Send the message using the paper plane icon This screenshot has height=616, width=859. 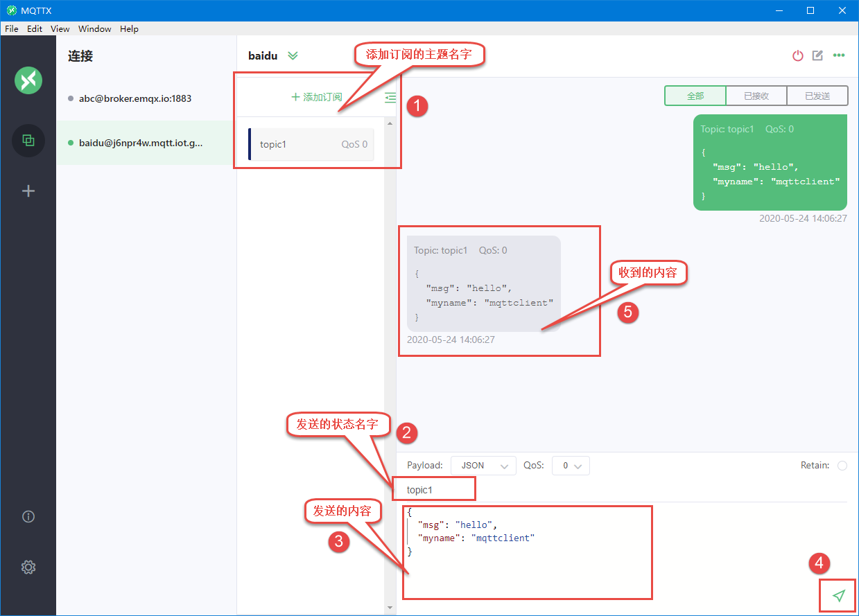click(839, 595)
